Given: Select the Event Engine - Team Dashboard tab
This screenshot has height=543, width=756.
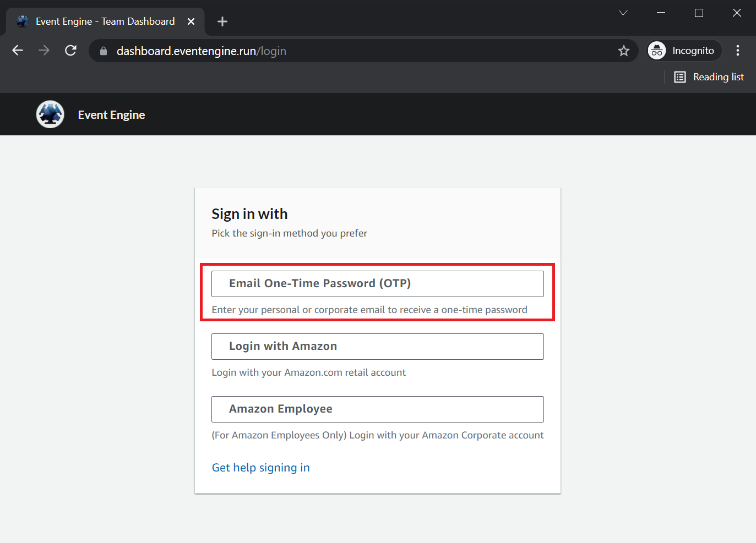Looking at the screenshot, I should tap(105, 21).
